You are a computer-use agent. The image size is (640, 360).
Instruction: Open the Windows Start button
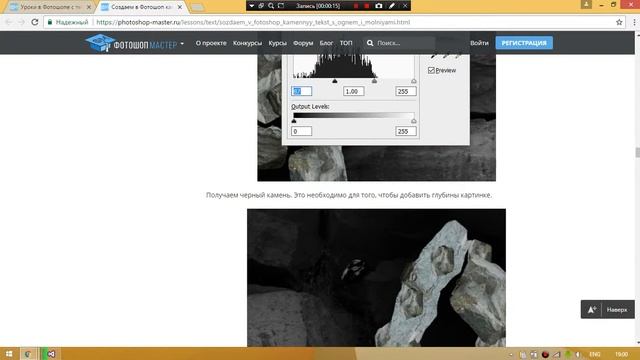coord(9,353)
